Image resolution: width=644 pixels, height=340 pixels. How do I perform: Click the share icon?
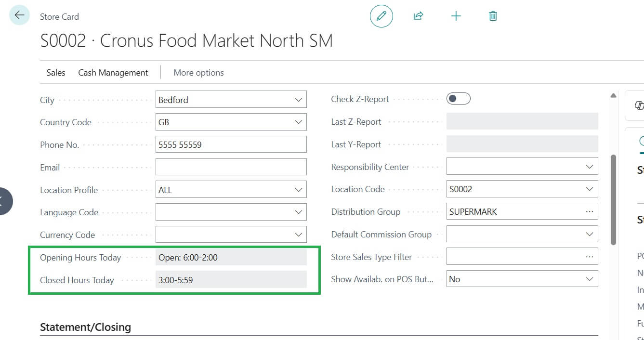point(418,16)
